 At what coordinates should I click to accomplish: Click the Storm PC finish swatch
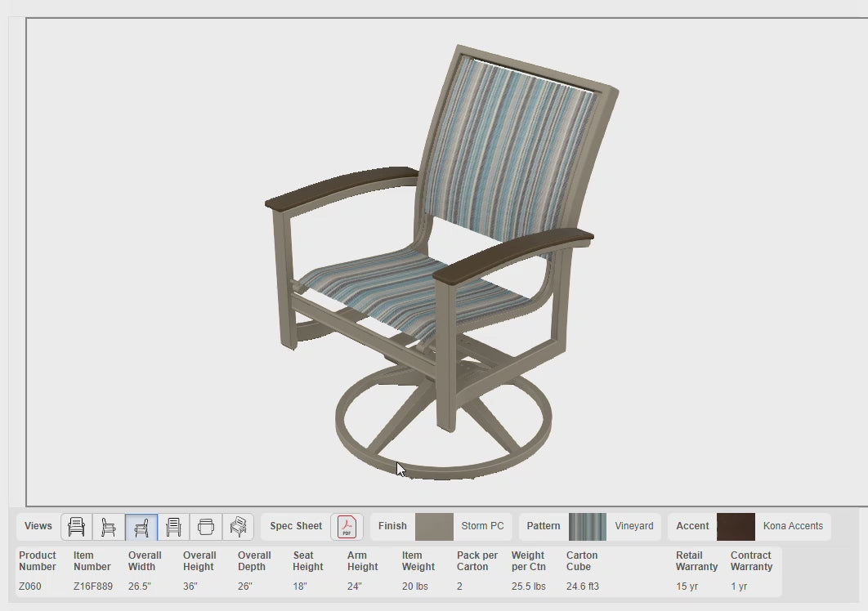pos(434,527)
